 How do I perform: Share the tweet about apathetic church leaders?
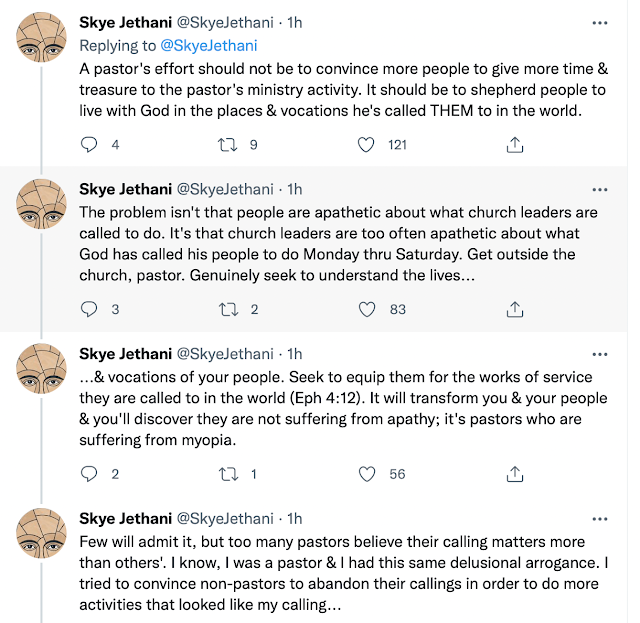[x=514, y=309]
